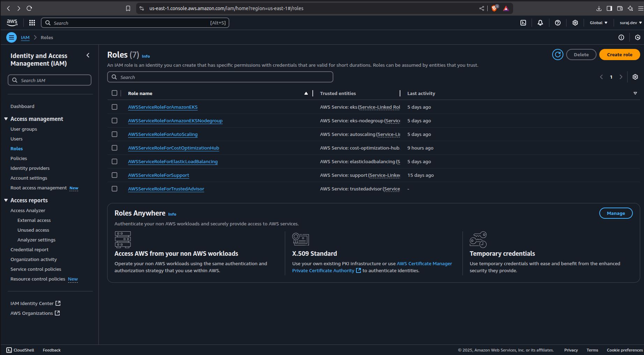The height and width of the screenshot is (355, 644).
Task: Check AWSServiceRoleForCostOptimizationHub checkbox
Action: [114, 148]
